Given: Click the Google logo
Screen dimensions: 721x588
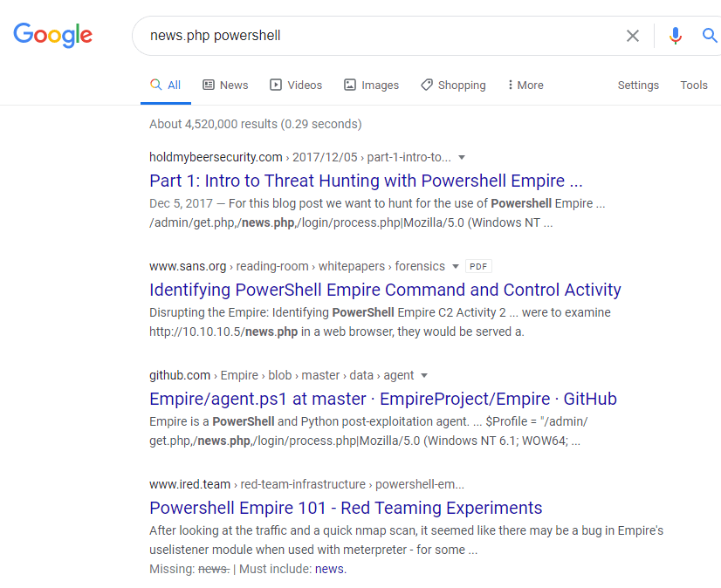Looking at the screenshot, I should click(52, 35).
